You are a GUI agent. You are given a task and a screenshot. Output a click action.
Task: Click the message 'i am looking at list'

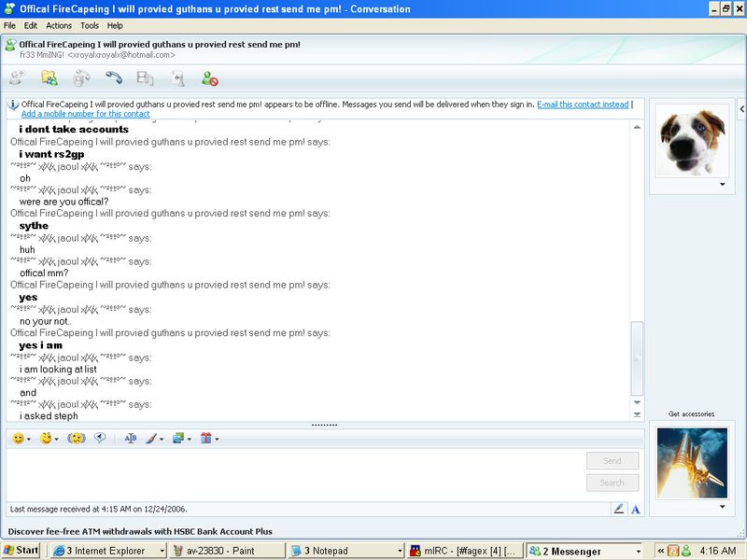[x=58, y=369]
